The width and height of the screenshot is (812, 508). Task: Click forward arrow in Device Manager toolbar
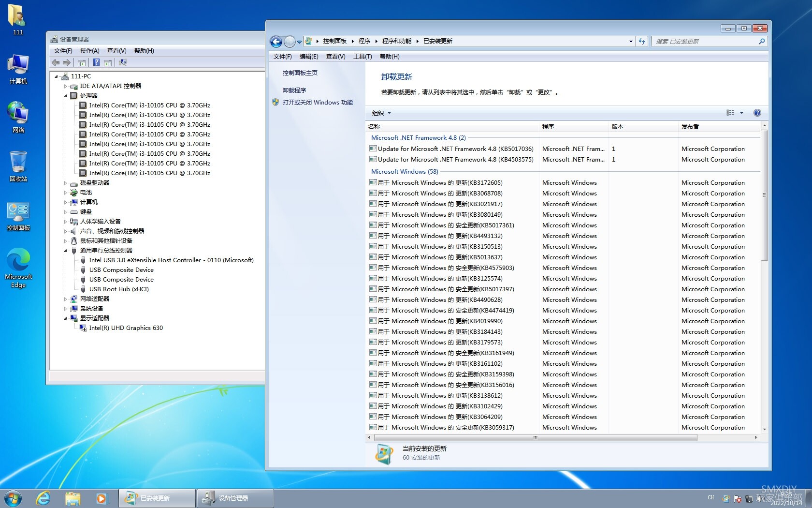click(x=67, y=62)
